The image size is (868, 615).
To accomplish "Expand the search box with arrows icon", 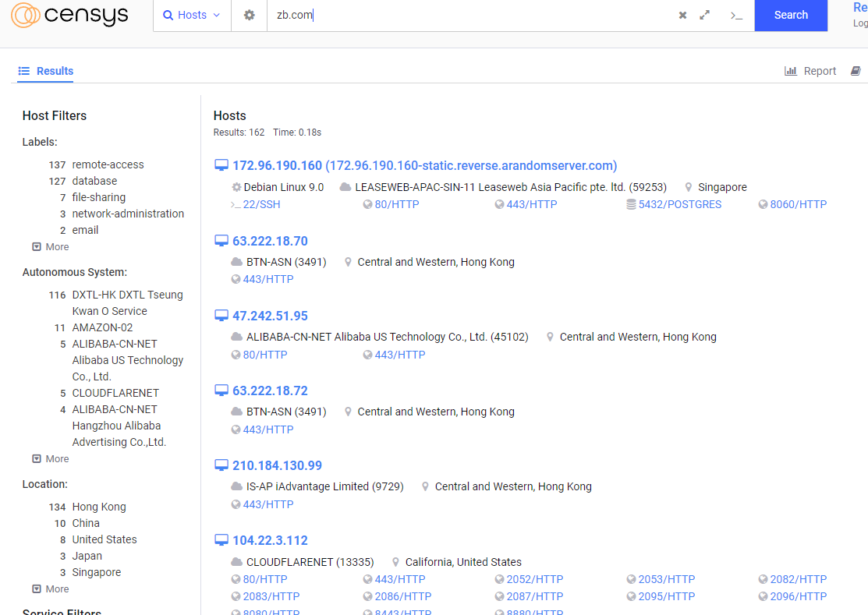I will point(705,15).
